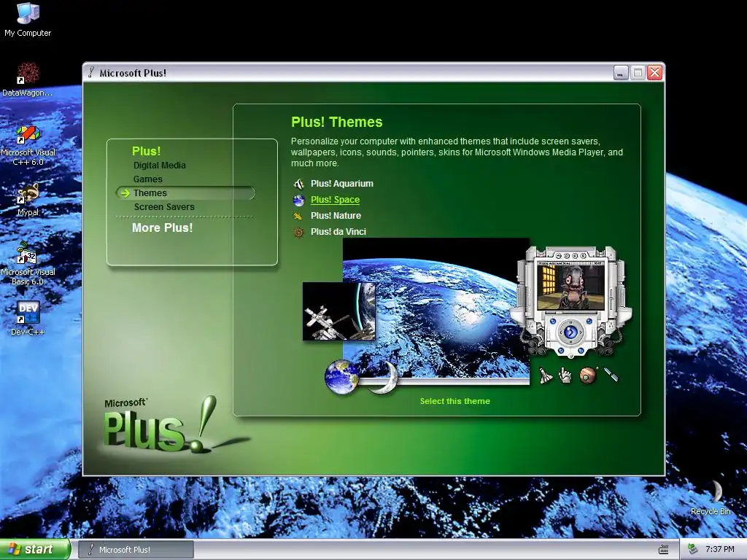Click the Plus! heading in the menu

[146, 151]
